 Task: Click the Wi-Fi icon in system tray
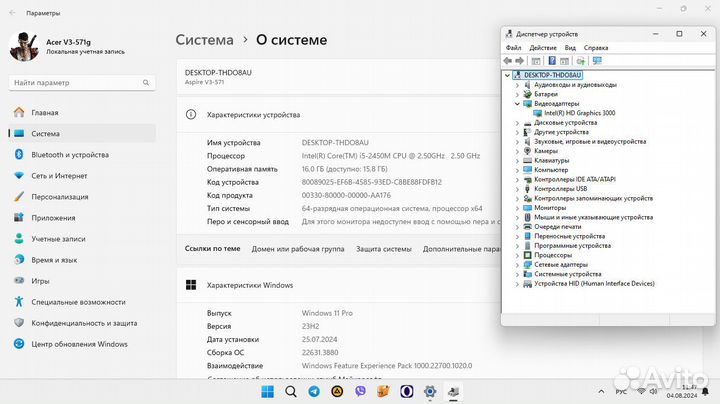tap(641, 392)
